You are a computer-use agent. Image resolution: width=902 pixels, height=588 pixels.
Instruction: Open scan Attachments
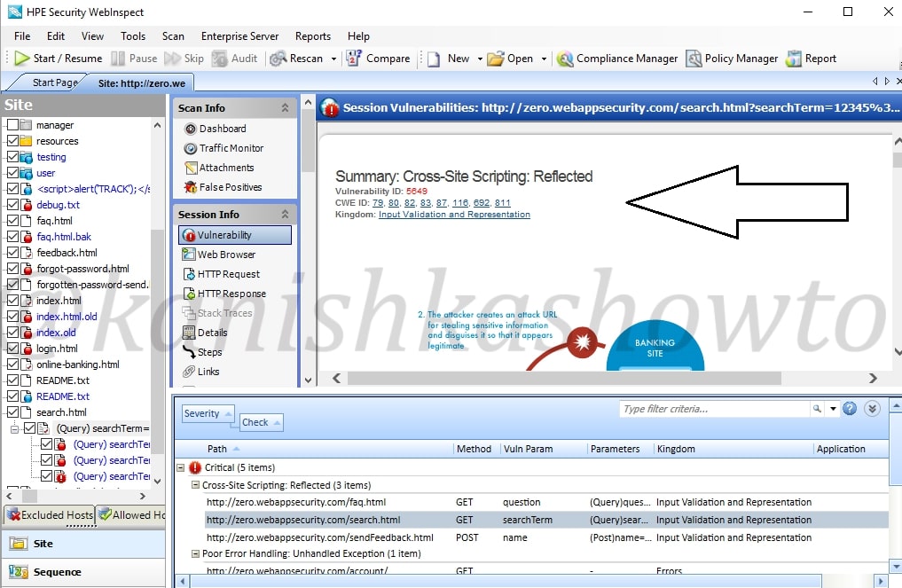219,168
